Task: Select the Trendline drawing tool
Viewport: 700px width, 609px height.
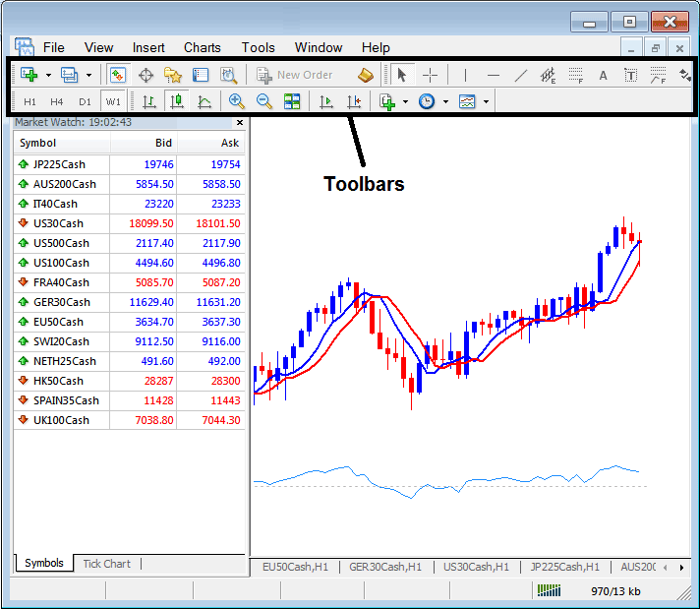Action: tap(520, 75)
